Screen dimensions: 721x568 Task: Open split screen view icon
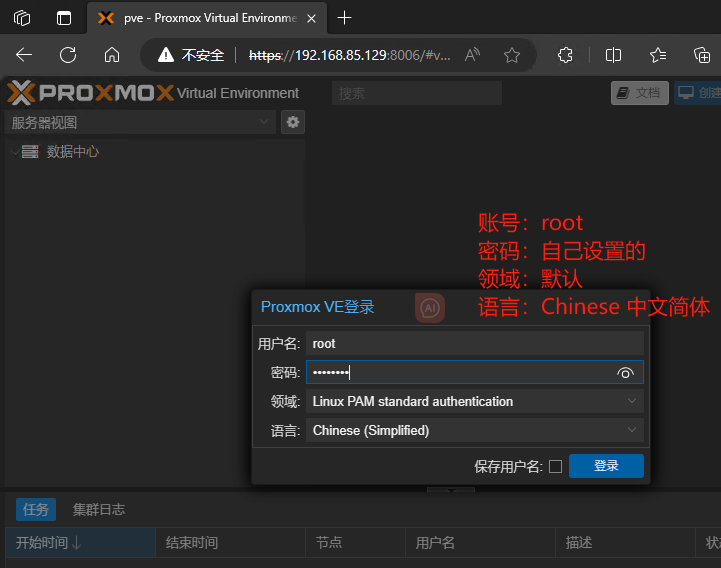click(613, 55)
